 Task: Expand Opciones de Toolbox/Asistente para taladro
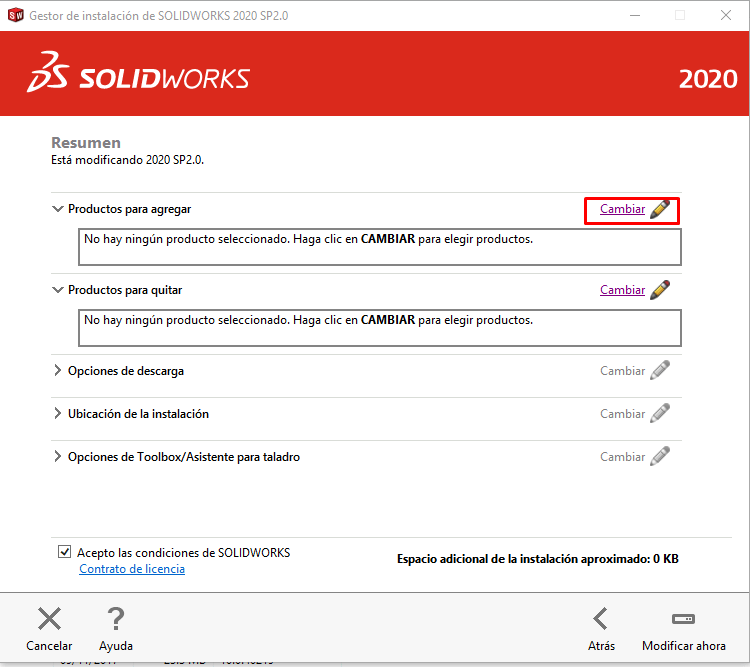tap(57, 456)
